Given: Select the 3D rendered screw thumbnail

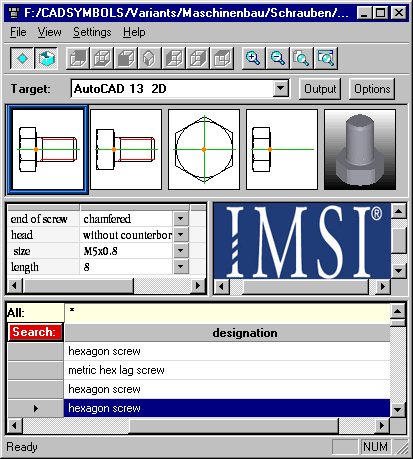Looking at the screenshot, I should (360, 150).
